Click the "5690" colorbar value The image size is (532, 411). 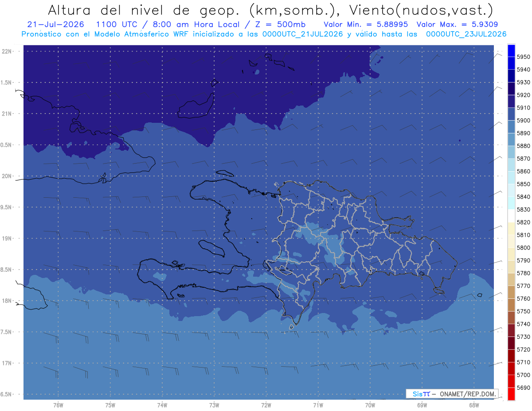(523, 388)
